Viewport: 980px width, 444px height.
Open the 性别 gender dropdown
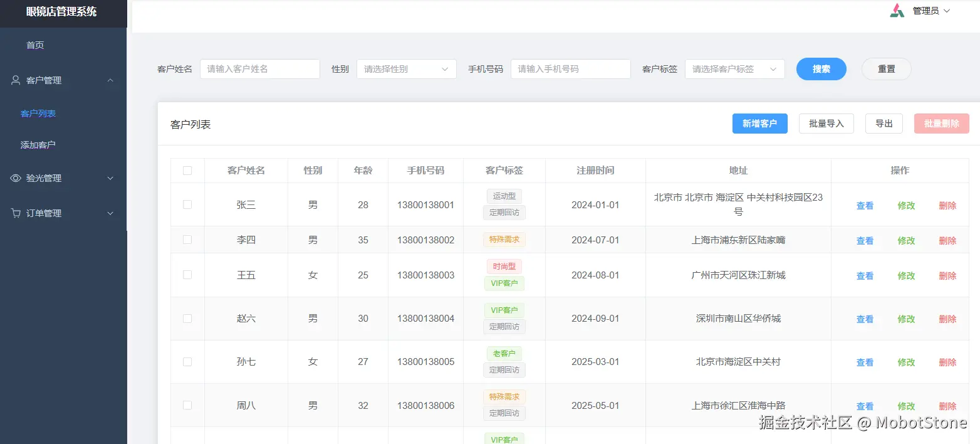406,69
